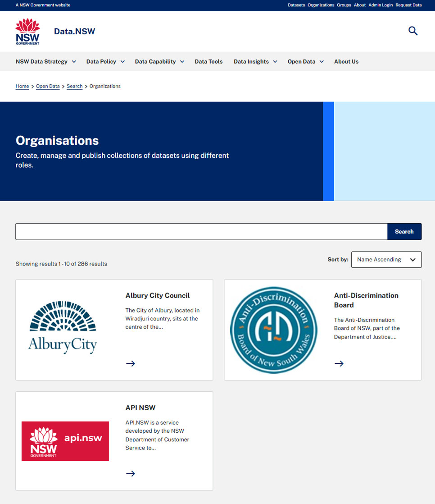Open the Data Tools menu item
The image size is (435, 504).
(x=208, y=61)
